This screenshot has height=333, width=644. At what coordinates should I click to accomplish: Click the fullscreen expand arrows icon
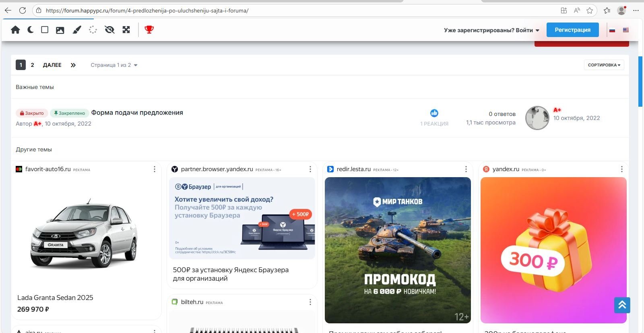click(x=126, y=30)
